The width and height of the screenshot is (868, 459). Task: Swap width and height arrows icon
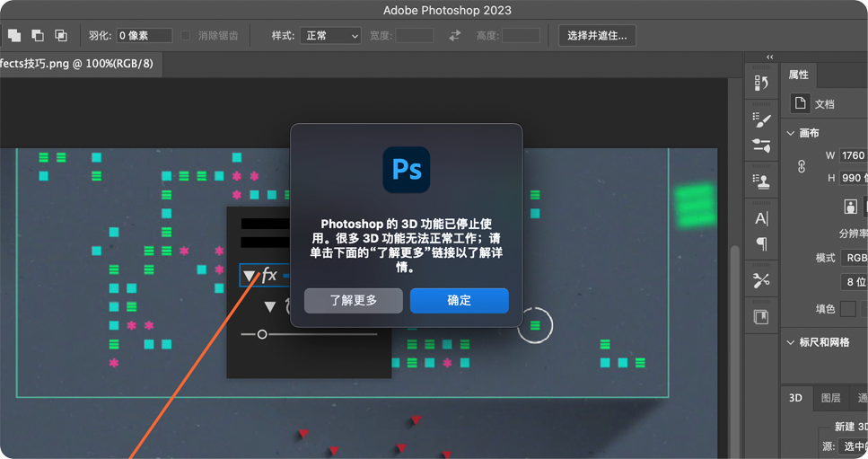coord(454,35)
